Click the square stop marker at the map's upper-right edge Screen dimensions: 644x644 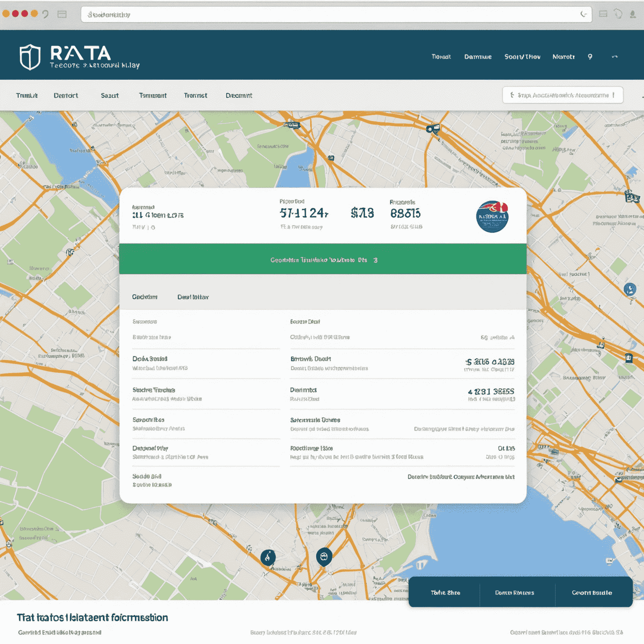point(632,196)
